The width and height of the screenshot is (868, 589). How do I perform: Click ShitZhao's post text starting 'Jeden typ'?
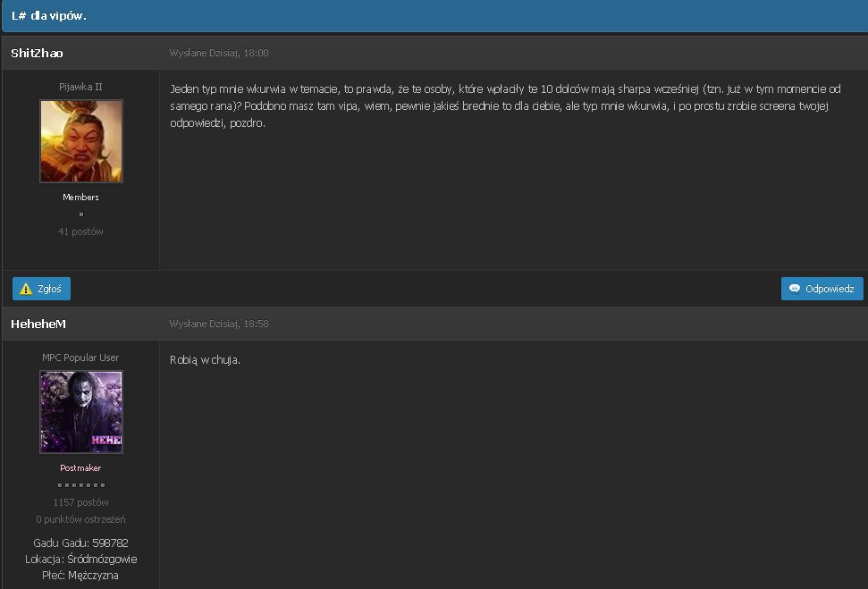(505, 105)
